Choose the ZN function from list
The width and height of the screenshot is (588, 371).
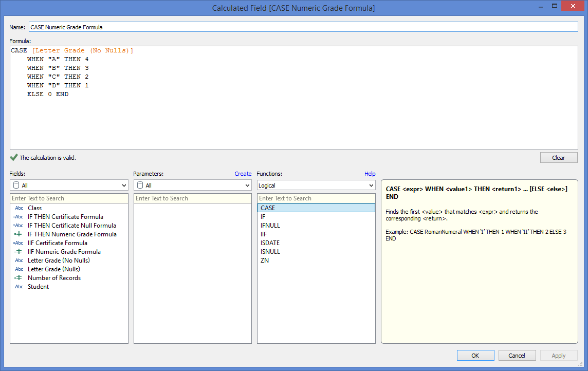(265, 261)
